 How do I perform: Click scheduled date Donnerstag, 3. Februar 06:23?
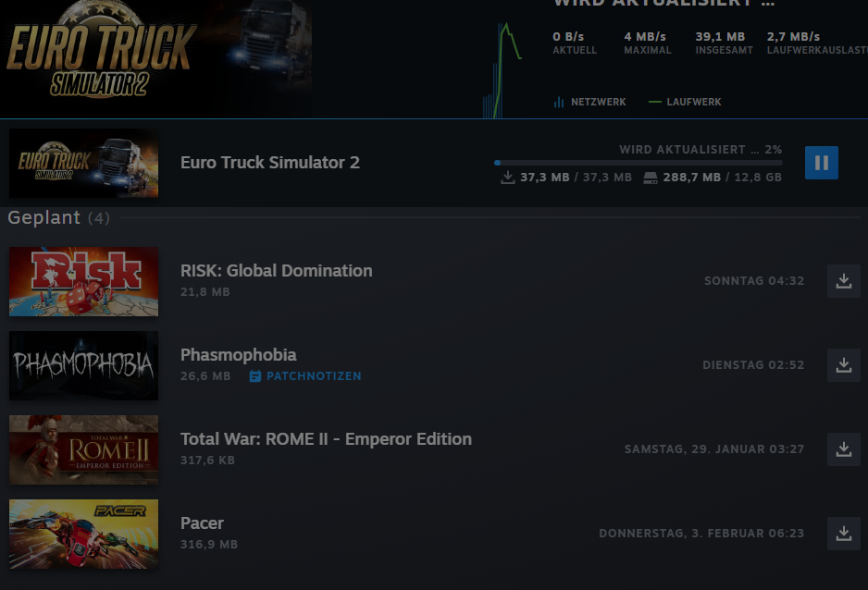click(x=701, y=533)
